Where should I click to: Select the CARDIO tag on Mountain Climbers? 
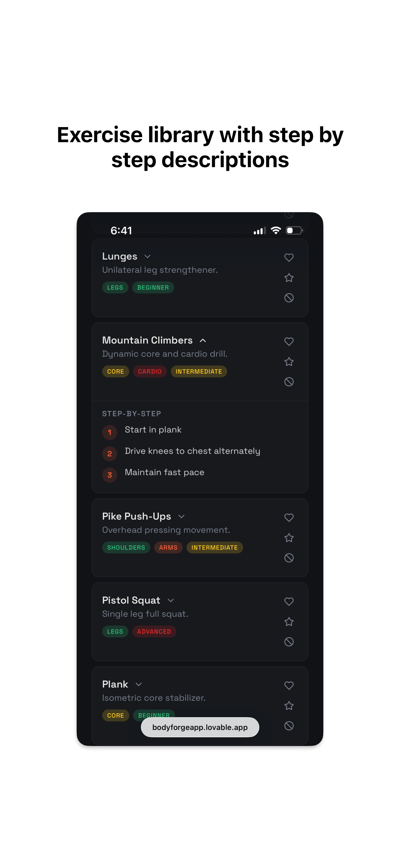click(x=150, y=371)
